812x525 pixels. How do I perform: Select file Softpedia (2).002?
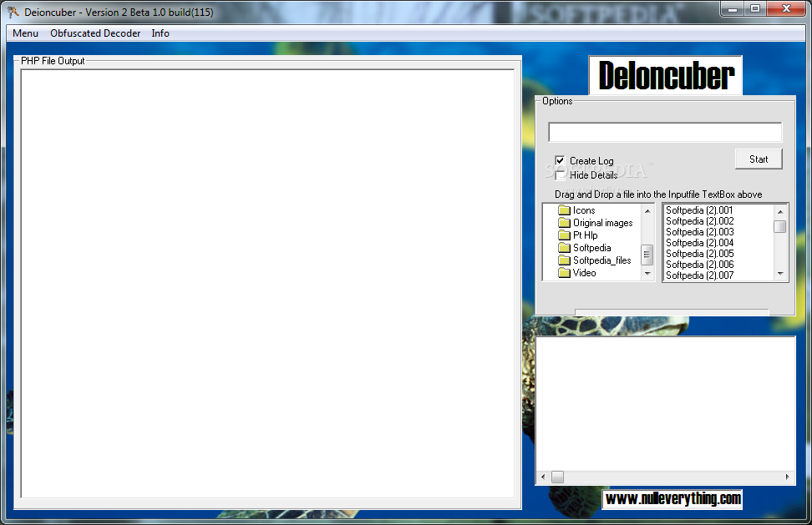(699, 221)
